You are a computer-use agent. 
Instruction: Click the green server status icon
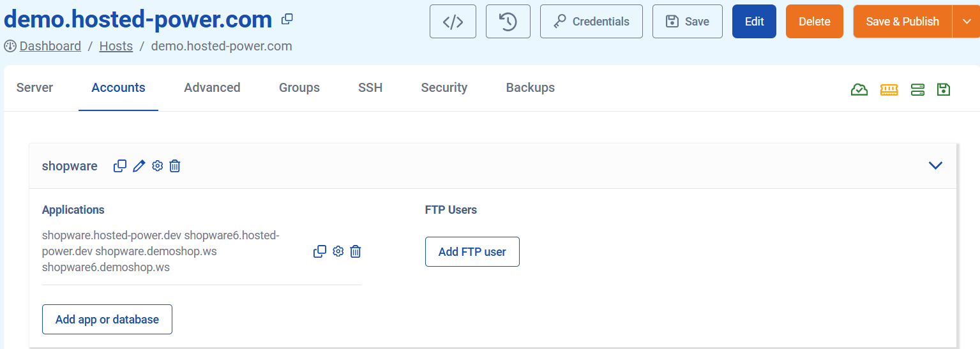point(918,90)
